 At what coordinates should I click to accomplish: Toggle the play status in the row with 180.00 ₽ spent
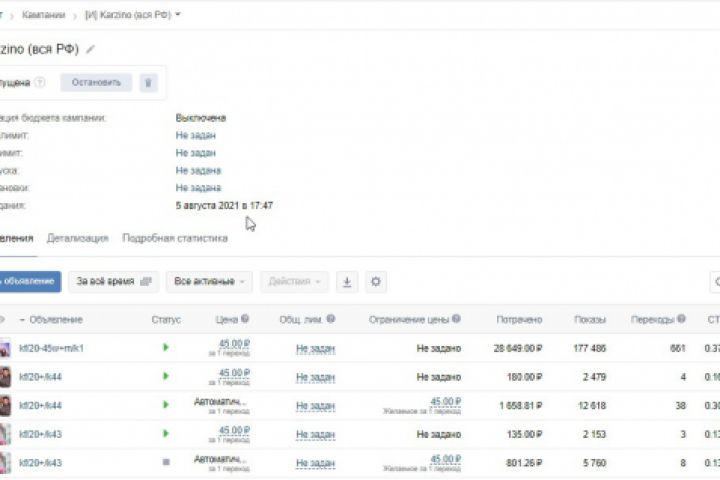click(166, 376)
